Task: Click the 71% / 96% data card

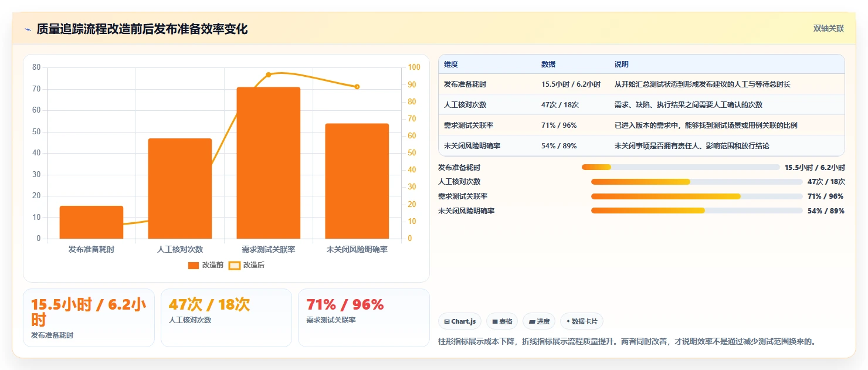Action: point(364,318)
